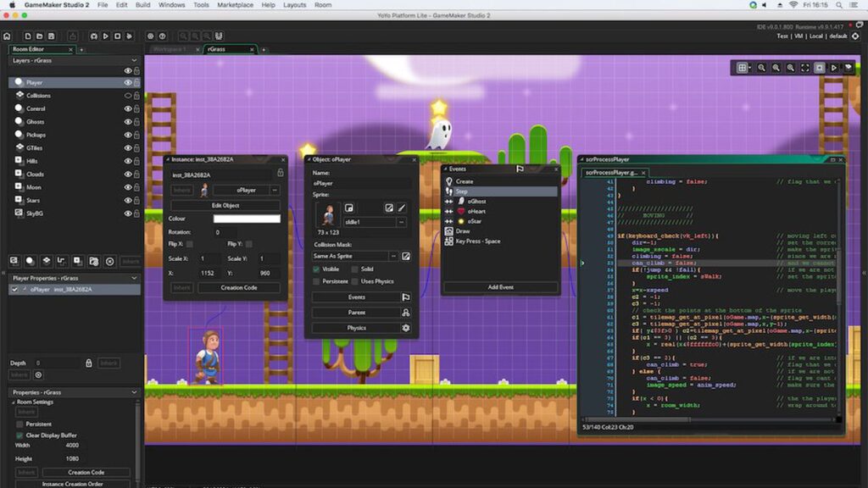The height and width of the screenshot is (488, 868).
Task: Click the feedback speech bubble icon
Action: [x=860, y=25]
